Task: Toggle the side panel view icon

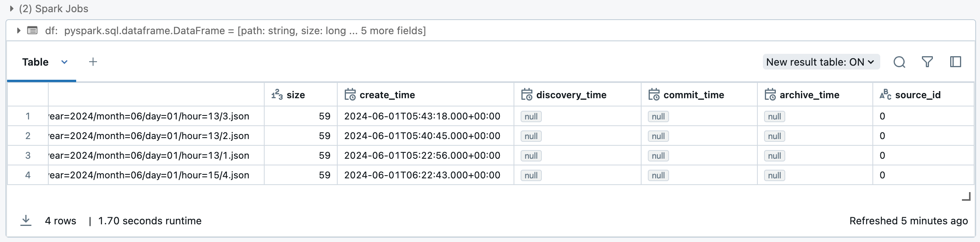Action: (x=955, y=62)
